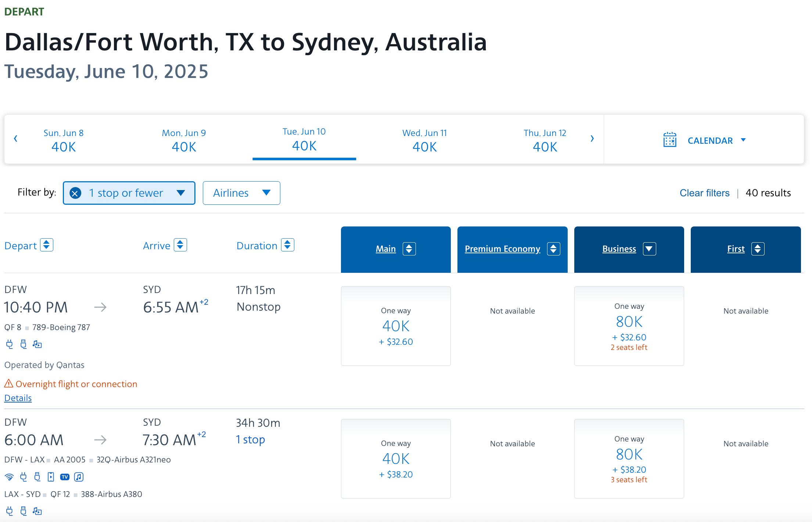Click the live TV icon on AA 2005
The width and height of the screenshot is (812, 522).
[x=65, y=477]
